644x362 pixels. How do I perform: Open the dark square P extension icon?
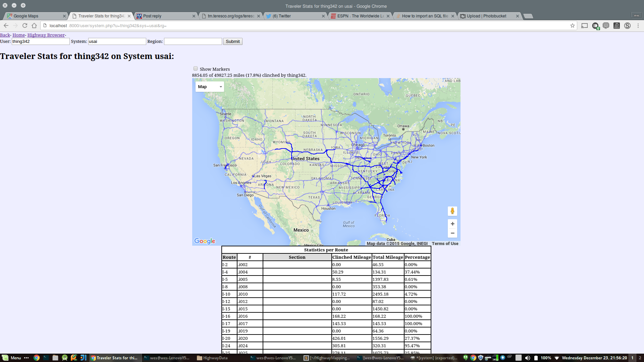(x=616, y=25)
